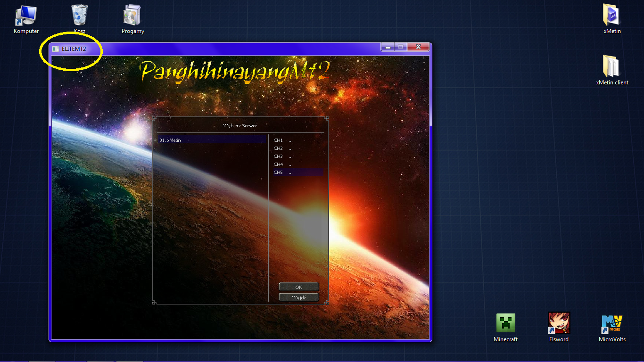Viewport: 644px width, 362px height.
Task: Select channel CH2
Action: click(x=298, y=148)
